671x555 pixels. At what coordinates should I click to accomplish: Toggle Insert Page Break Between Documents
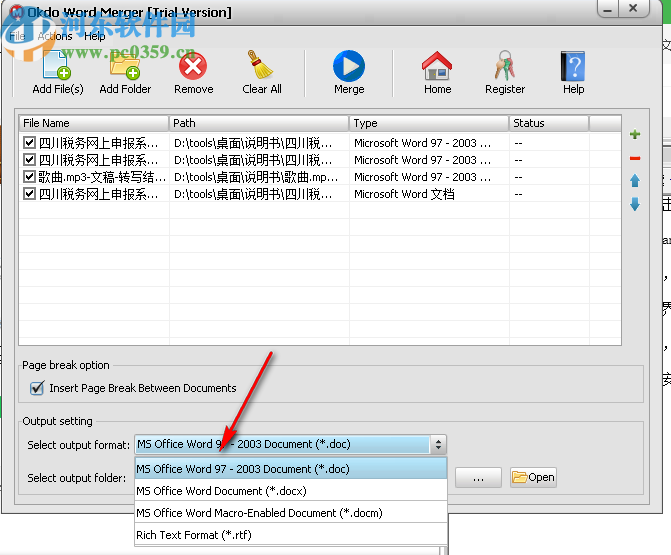pyautogui.click(x=37, y=388)
